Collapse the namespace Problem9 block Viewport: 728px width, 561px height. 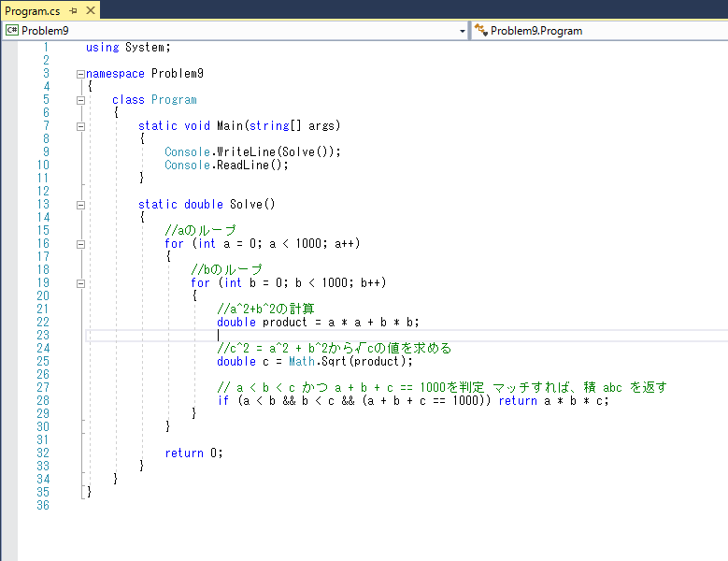click(x=80, y=74)
